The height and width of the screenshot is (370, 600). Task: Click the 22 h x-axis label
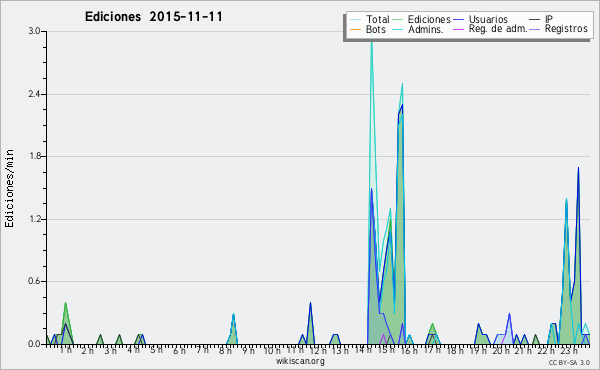545,350
